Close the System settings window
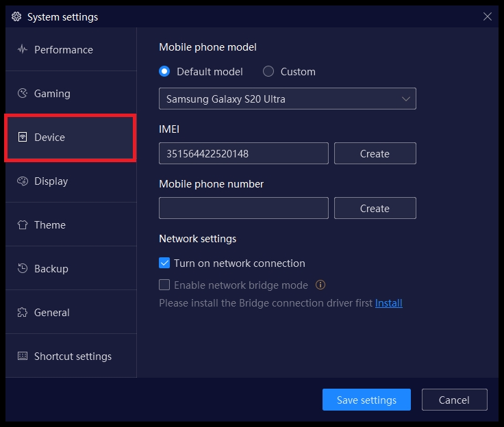The height and width of the screenshot is (427, 504). (488, 17)
